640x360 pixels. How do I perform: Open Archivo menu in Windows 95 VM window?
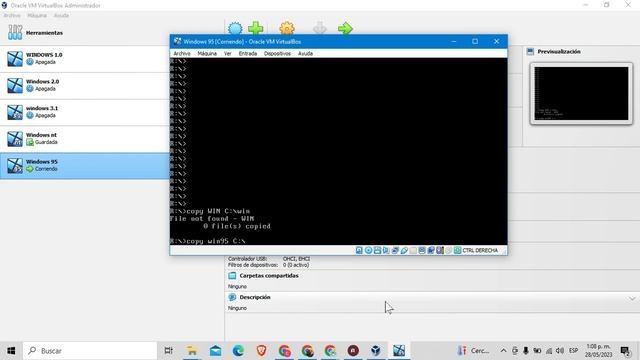point(182,53)
